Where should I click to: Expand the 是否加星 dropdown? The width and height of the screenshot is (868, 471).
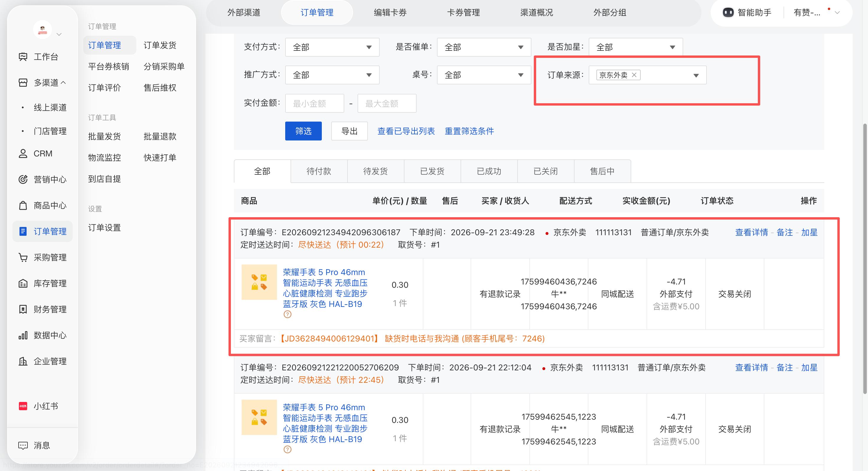point(635,47)
